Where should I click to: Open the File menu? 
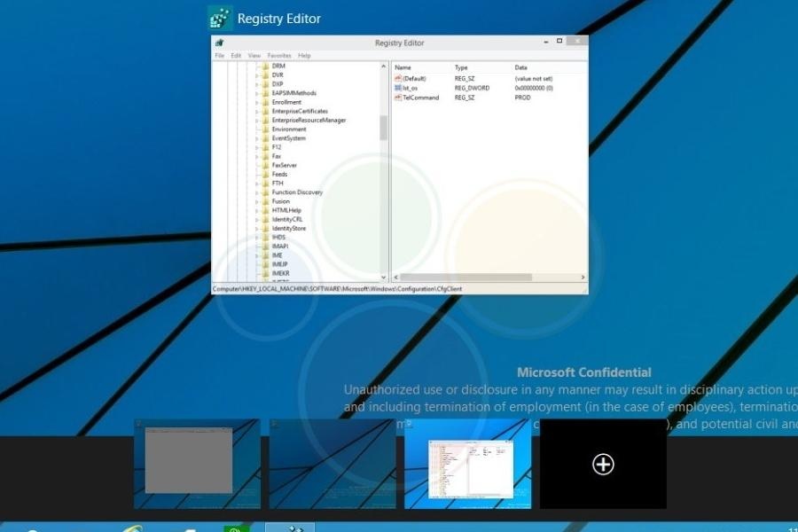(219, 56)
